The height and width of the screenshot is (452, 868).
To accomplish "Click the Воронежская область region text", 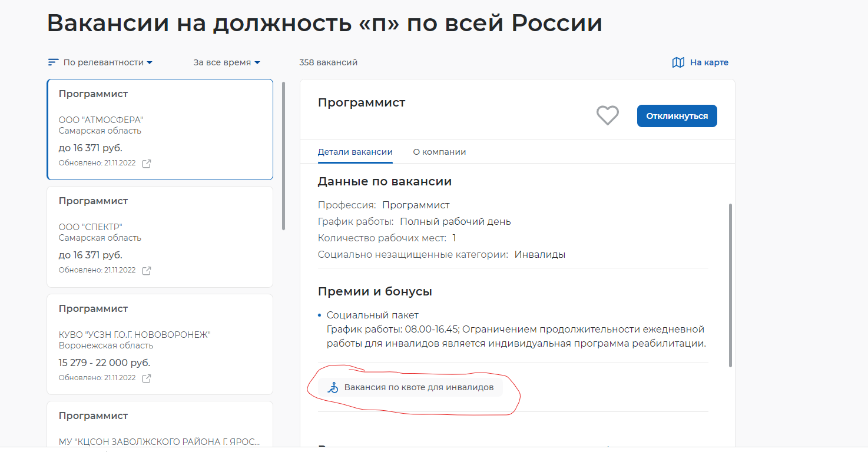I will (106, 345).
